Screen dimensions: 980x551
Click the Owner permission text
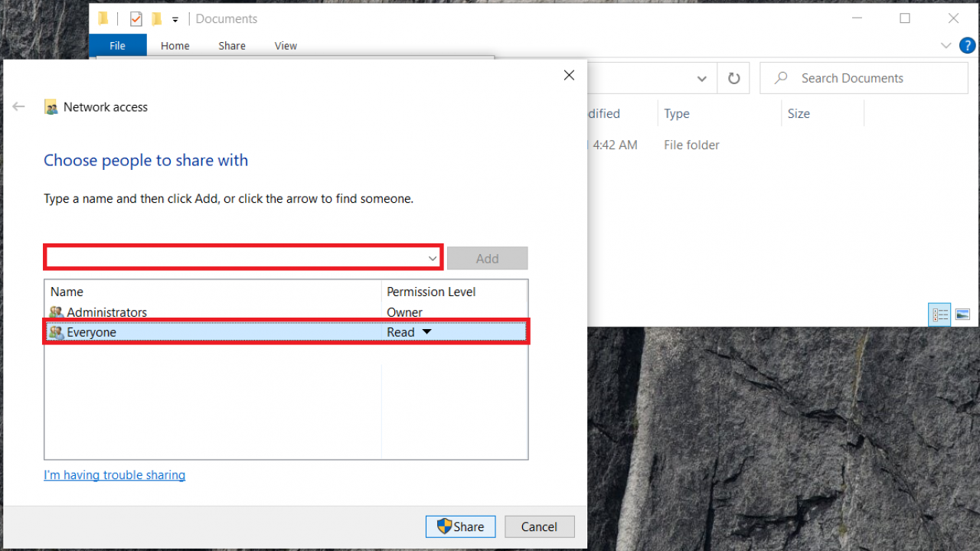point(404,312)
